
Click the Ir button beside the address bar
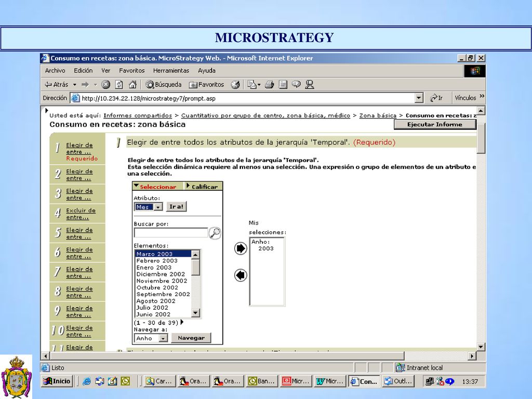(436, 98)
